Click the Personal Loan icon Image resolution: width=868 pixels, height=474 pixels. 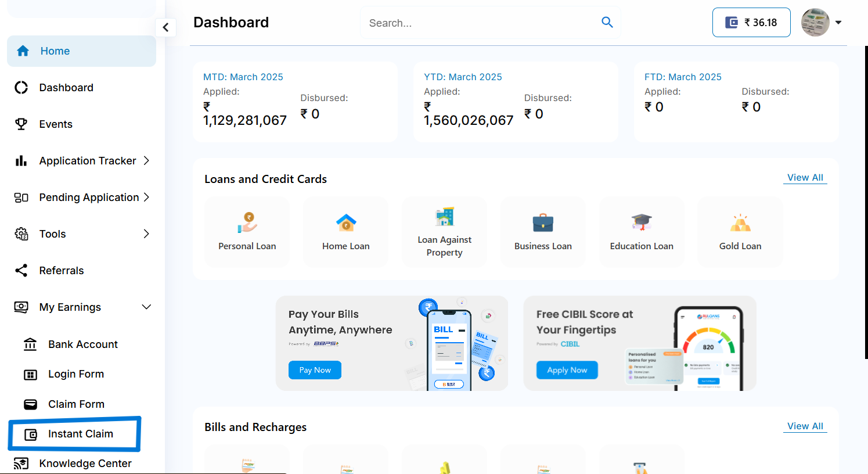click(x=247, y=222)
